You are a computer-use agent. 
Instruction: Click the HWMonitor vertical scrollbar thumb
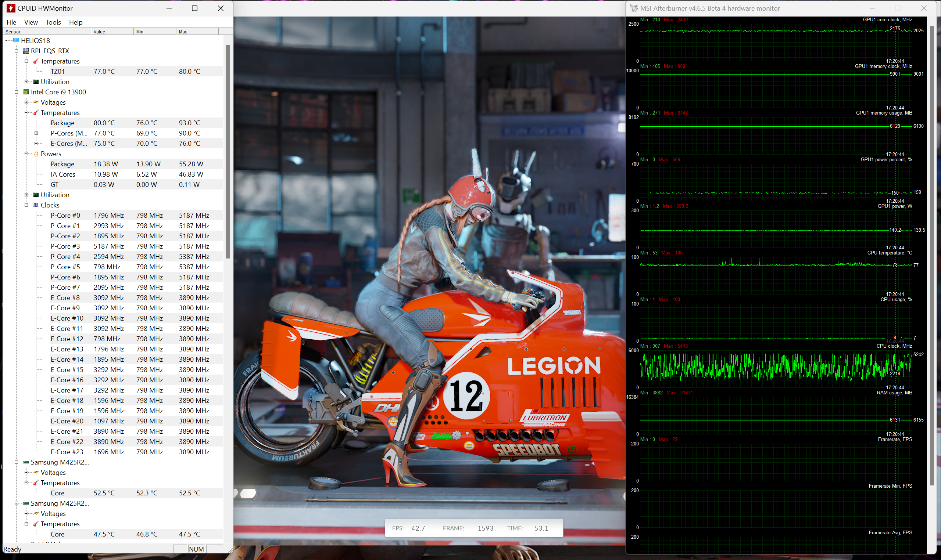click(228, 151)
